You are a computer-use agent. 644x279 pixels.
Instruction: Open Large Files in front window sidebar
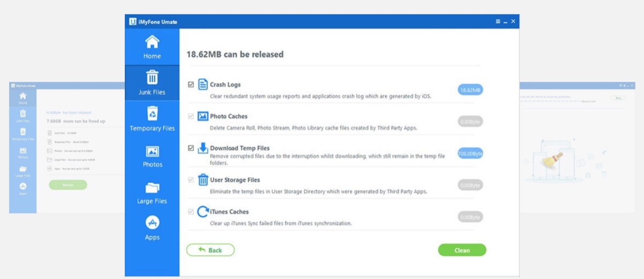click(152, 192)
